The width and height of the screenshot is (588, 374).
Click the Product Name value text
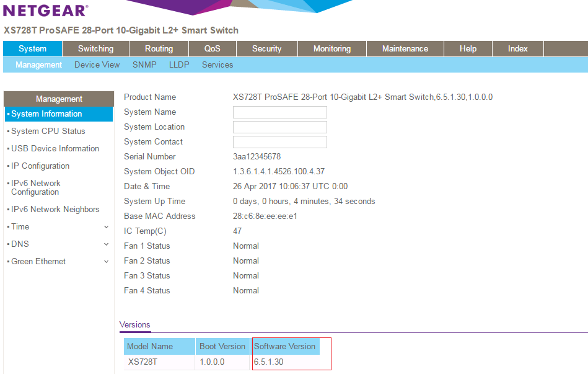pyautogui.click(x=362, y=97)
